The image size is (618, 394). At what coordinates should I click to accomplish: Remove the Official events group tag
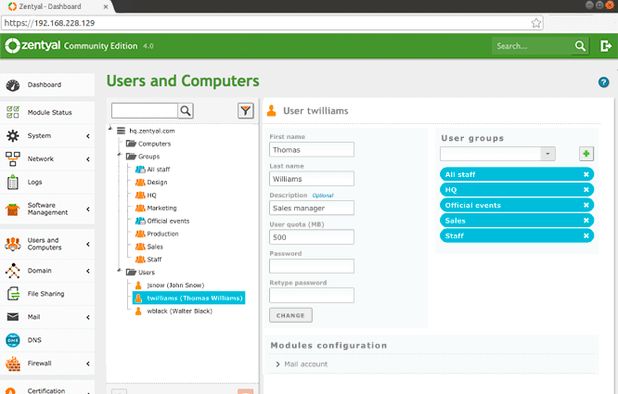click(586, 205)
